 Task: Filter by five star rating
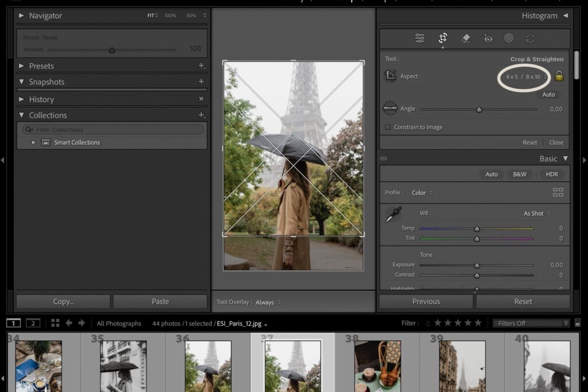point(478,323)
